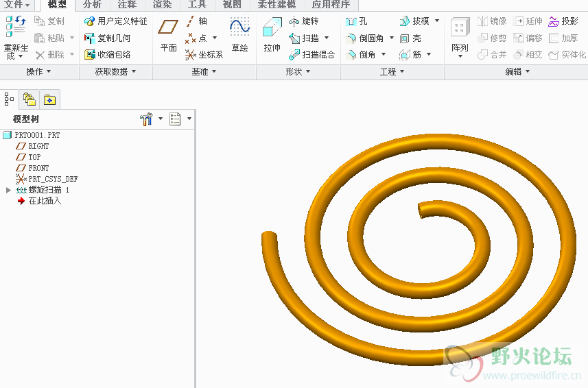Screen dimensions: 588x388
Task: Expand the 编辑 group dropdown
Action: [517, 71]
